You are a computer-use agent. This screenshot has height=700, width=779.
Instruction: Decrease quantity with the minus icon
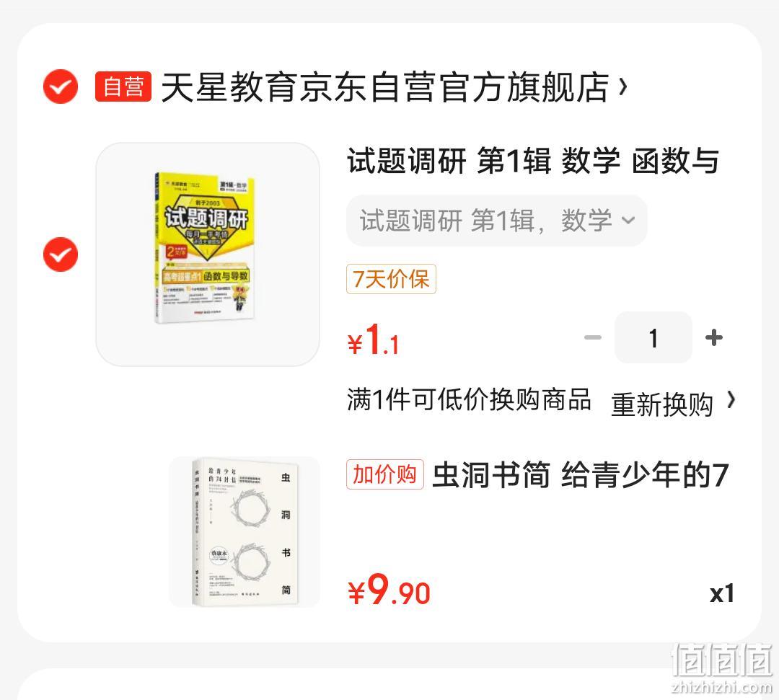[x=592, y=337]
